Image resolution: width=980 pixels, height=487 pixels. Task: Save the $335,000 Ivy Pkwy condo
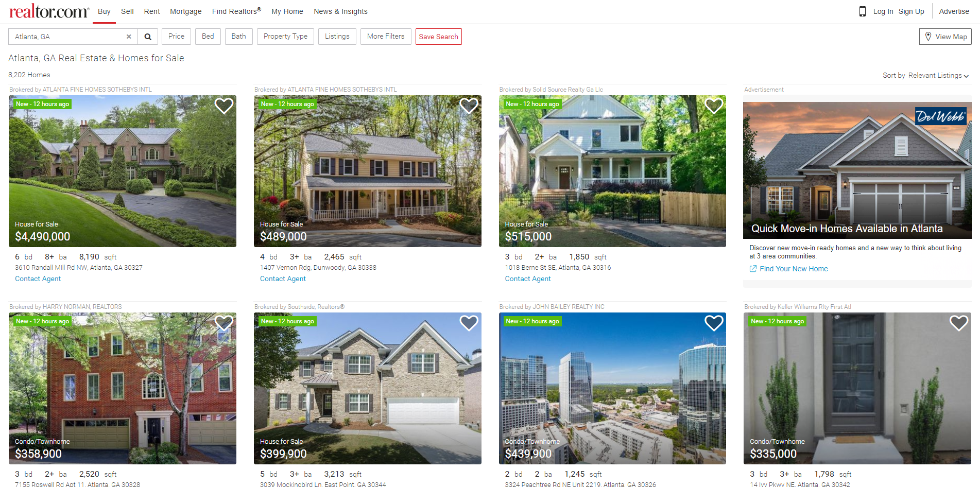pos(959,323)
